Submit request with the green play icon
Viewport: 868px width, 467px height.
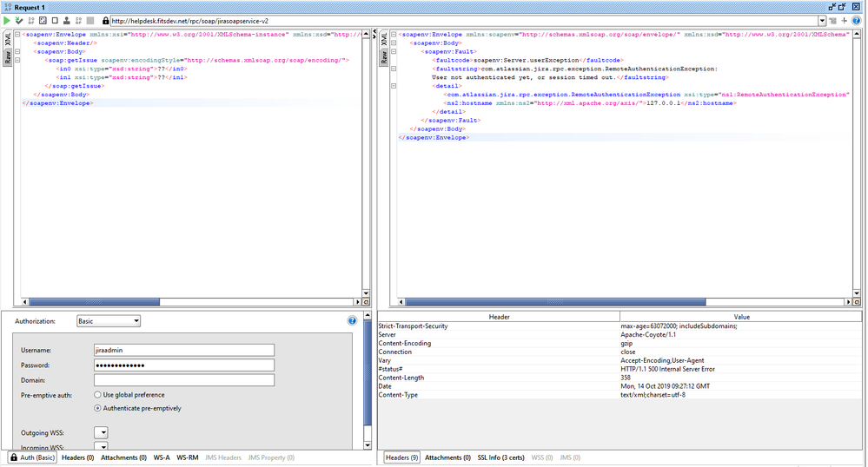[7, 21]
